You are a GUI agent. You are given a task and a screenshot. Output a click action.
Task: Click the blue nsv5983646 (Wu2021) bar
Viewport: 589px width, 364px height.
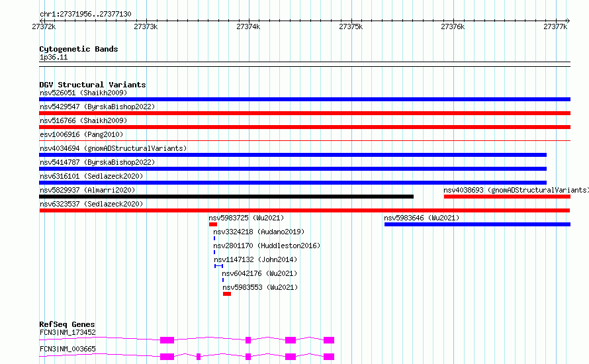pos(477,224)
